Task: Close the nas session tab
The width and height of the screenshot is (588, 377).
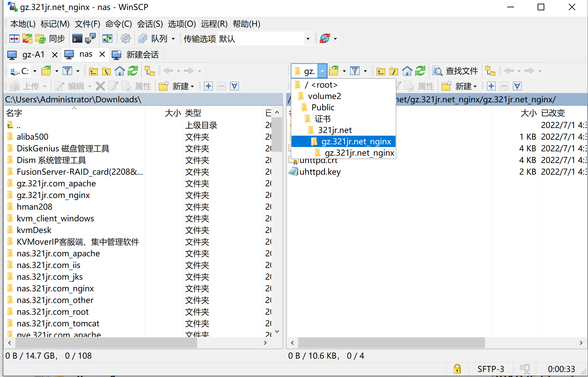Action: [x=102, y=54]
